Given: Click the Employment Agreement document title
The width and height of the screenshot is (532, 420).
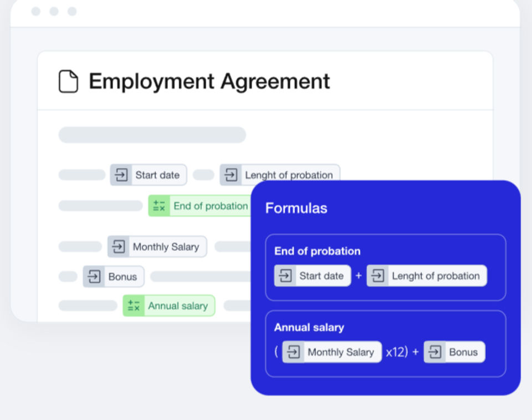Looking at the screenshot, I should coord(209,82).
